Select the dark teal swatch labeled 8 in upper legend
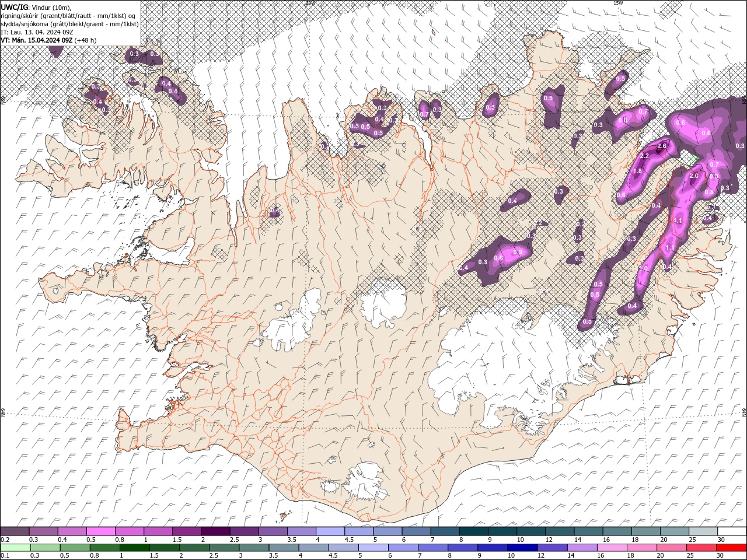This screenshot has width=747, height=560. 473,531
